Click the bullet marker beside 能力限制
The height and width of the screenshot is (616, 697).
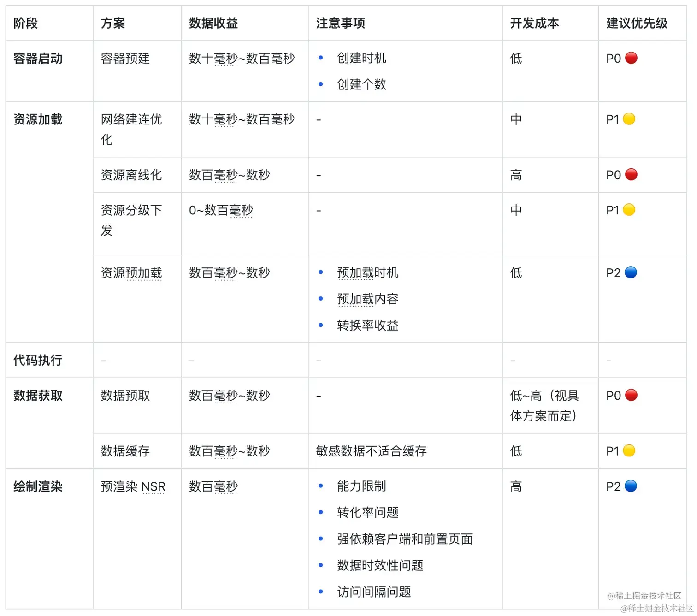(x=320, y=486)
